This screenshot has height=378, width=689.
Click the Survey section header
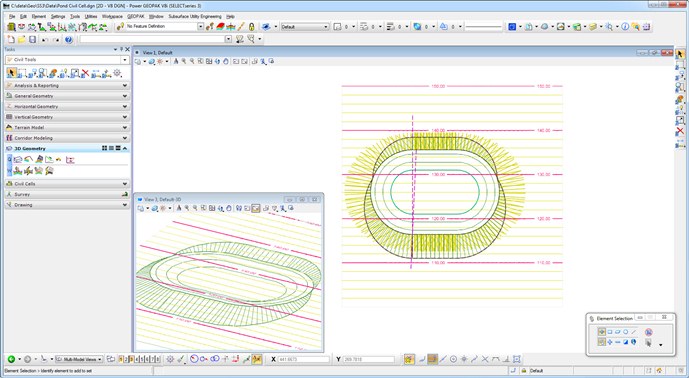tap(67, 194)
